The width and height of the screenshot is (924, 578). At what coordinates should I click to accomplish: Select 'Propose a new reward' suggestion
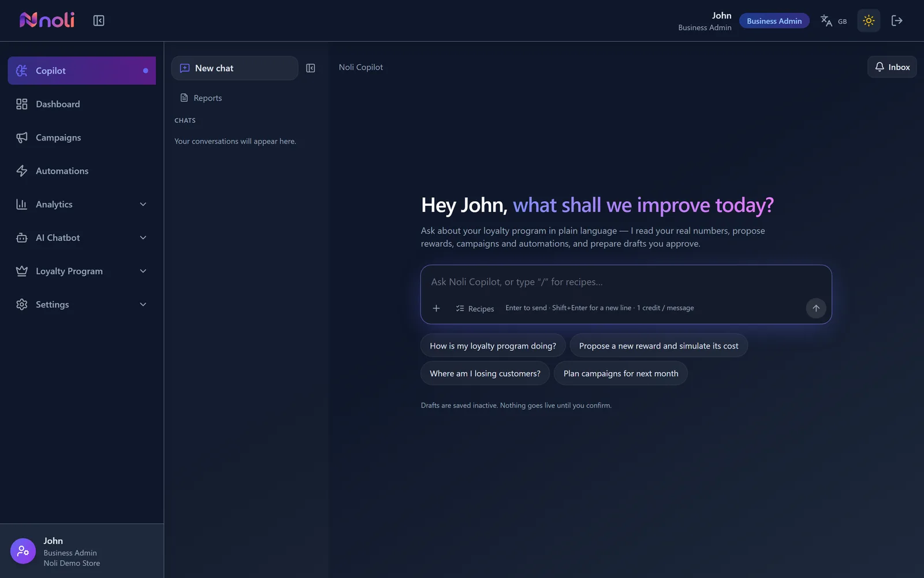pyautogui.click(x=659, y=346)
